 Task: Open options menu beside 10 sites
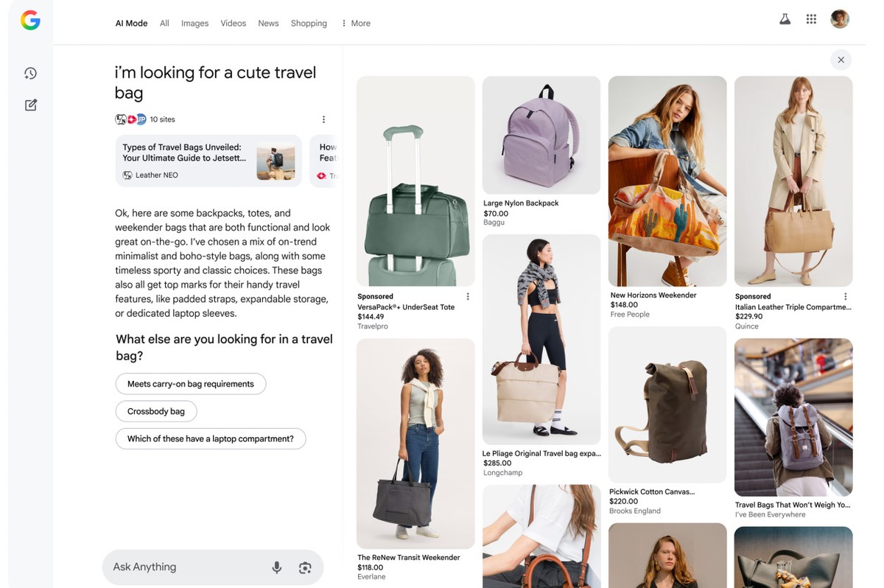[323, 119]
